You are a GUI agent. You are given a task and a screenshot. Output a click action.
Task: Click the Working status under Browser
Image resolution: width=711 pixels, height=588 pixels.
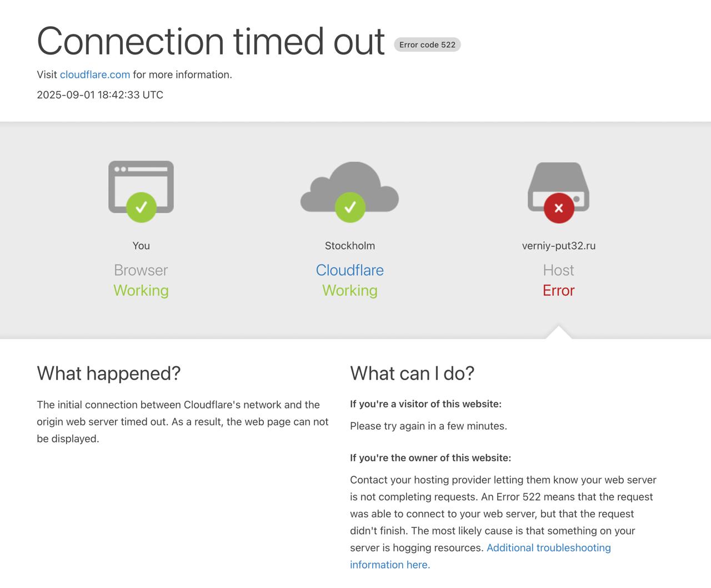pyautogui.click(x=141, y=290)
